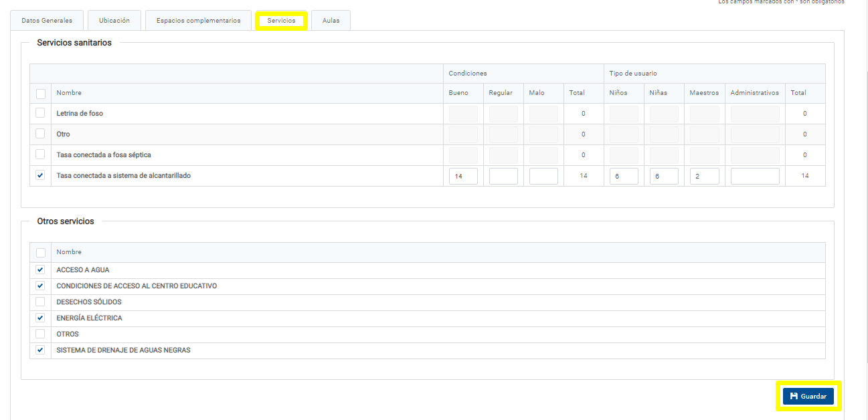
Task: Click the Guardar save button
Action: coord(808,397)
